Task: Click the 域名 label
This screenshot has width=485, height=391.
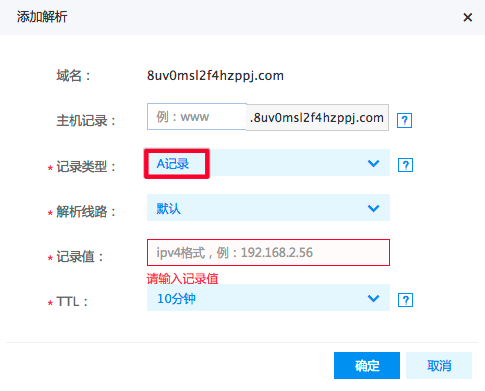Action: coord(73,76)
